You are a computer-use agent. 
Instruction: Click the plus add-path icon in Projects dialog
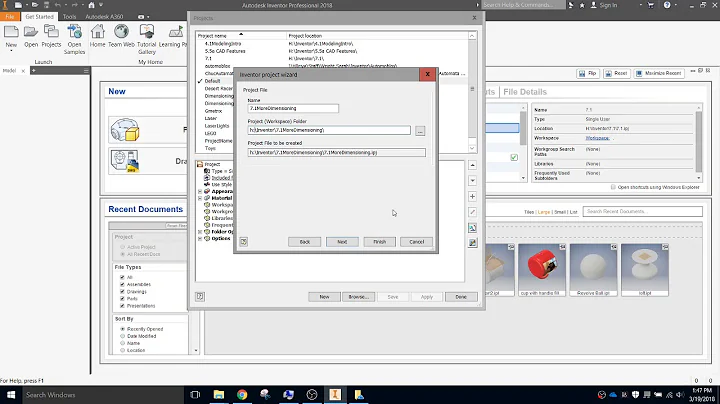[472, 196]
